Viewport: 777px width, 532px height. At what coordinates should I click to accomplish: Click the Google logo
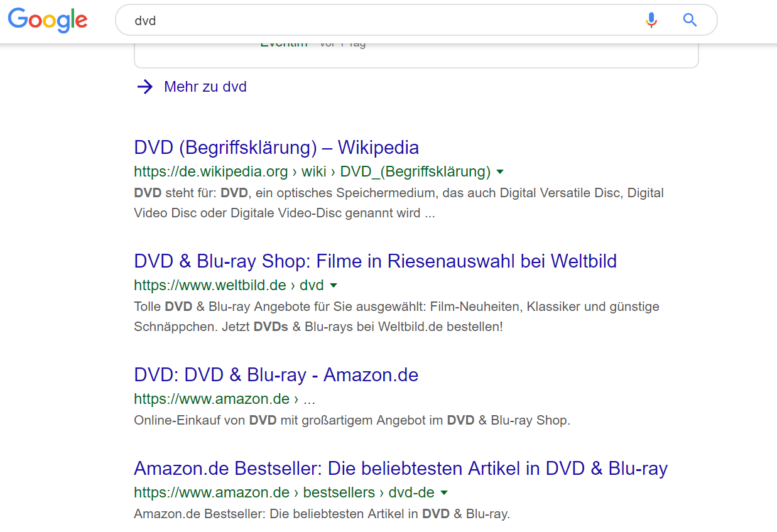click(x=47, y=19)
